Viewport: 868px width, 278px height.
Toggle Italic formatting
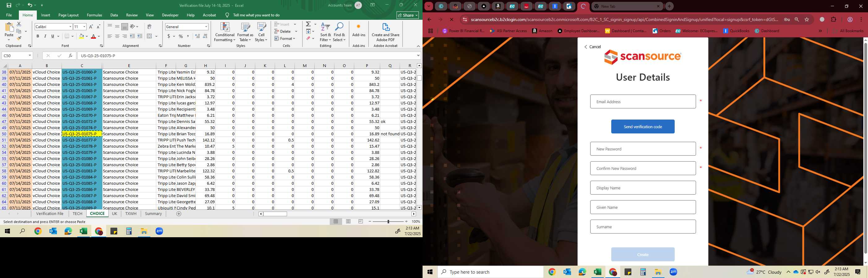[45, 36]
